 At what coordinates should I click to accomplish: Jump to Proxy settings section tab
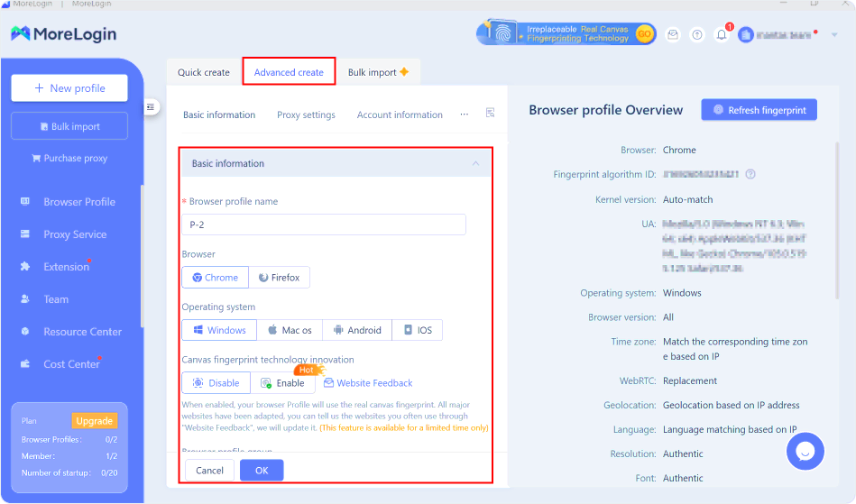pos(306,115)
